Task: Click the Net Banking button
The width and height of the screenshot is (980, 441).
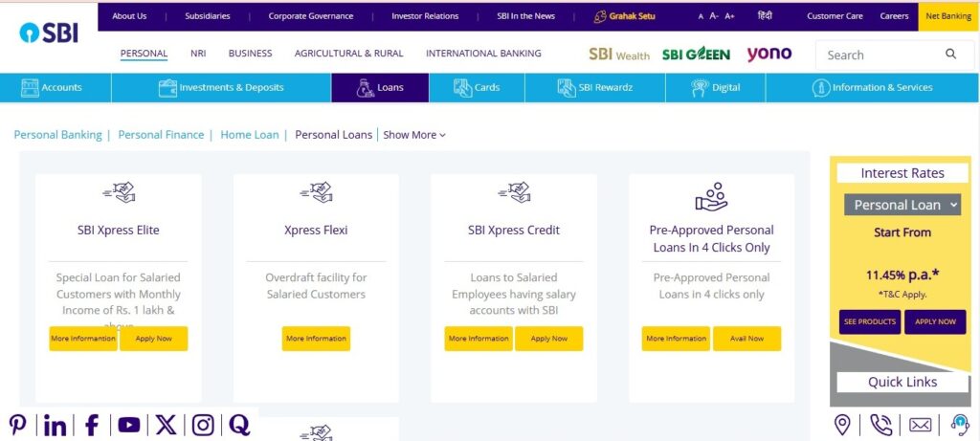Action: 947,16
